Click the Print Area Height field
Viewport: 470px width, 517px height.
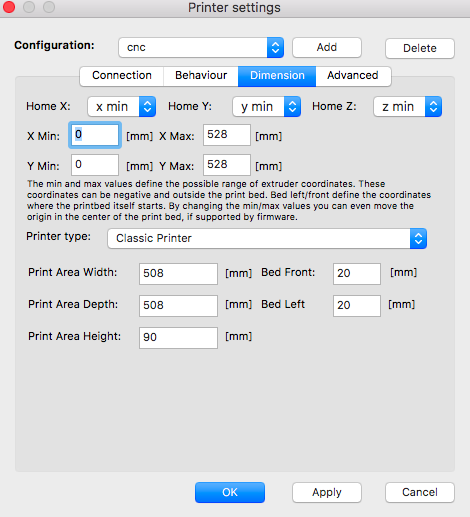pos(178,338)
